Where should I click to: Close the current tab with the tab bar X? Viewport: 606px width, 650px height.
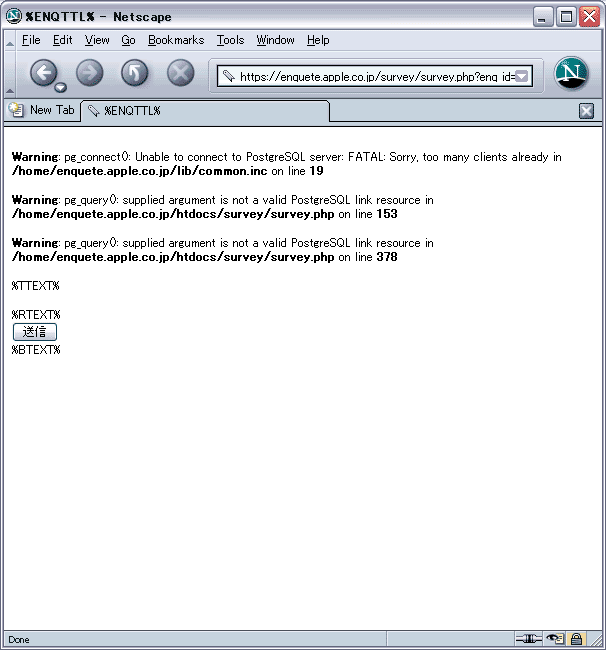586,111
